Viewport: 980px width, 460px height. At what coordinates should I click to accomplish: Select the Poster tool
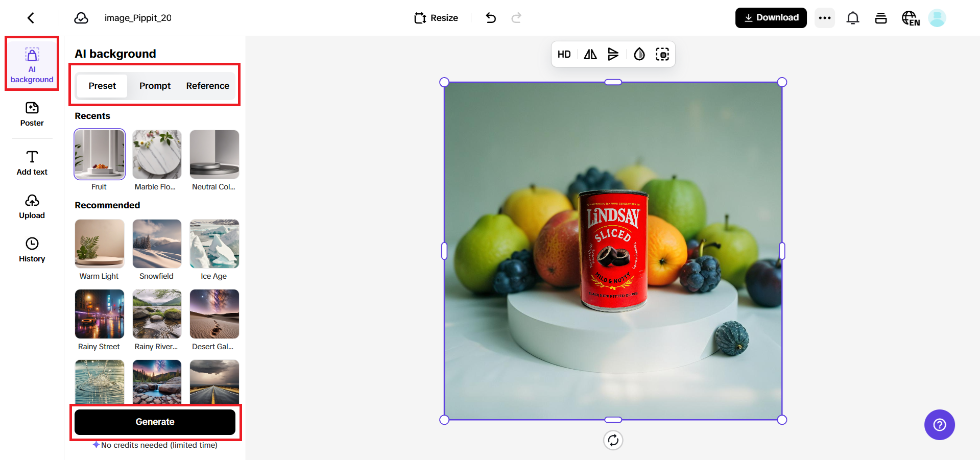tap(32, 114)
